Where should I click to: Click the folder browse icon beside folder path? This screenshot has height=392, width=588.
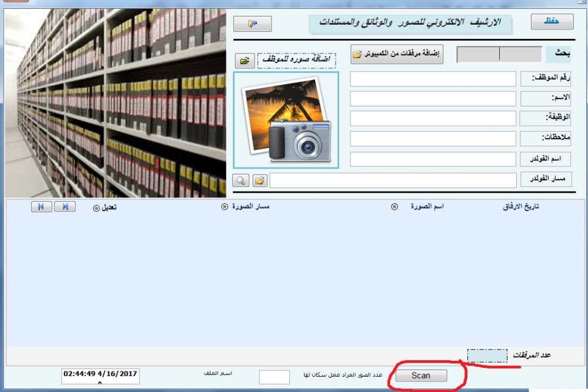tap(259, 180)
